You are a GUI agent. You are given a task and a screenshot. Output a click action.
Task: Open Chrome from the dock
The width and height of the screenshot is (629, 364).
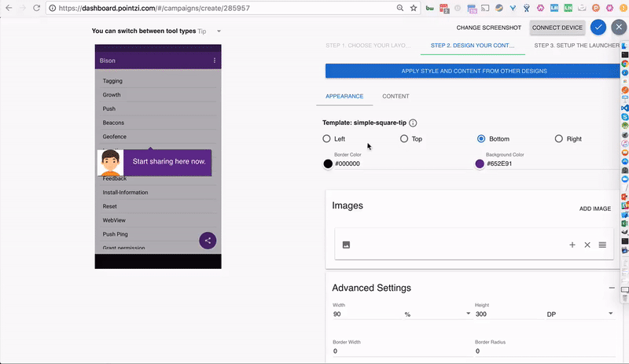(x=625, y=64)
